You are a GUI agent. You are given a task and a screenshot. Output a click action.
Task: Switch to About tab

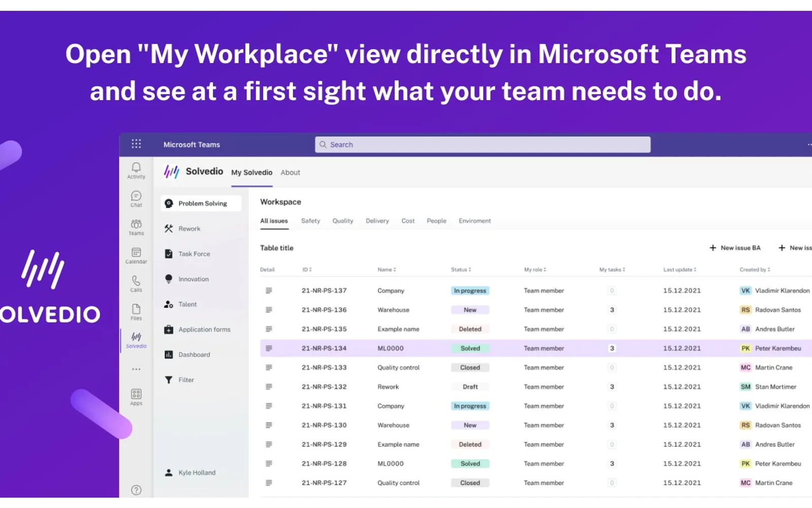(290, 173)
